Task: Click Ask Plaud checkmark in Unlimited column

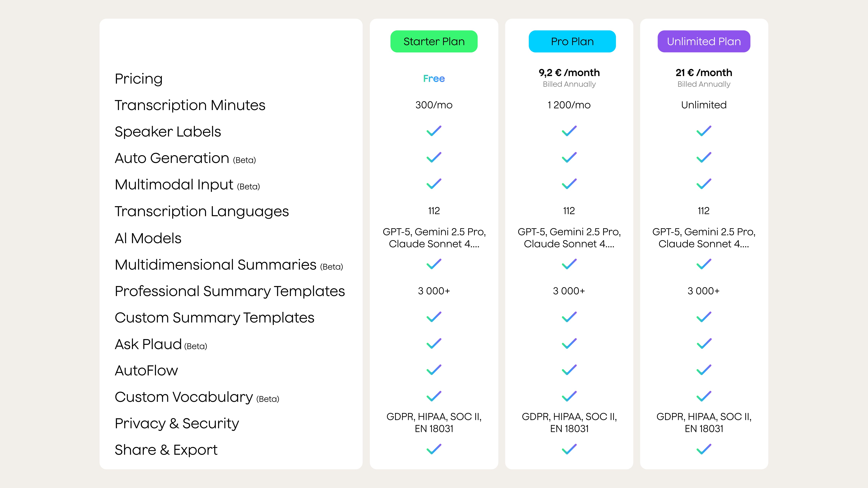Action: click(x=704, y=344)
